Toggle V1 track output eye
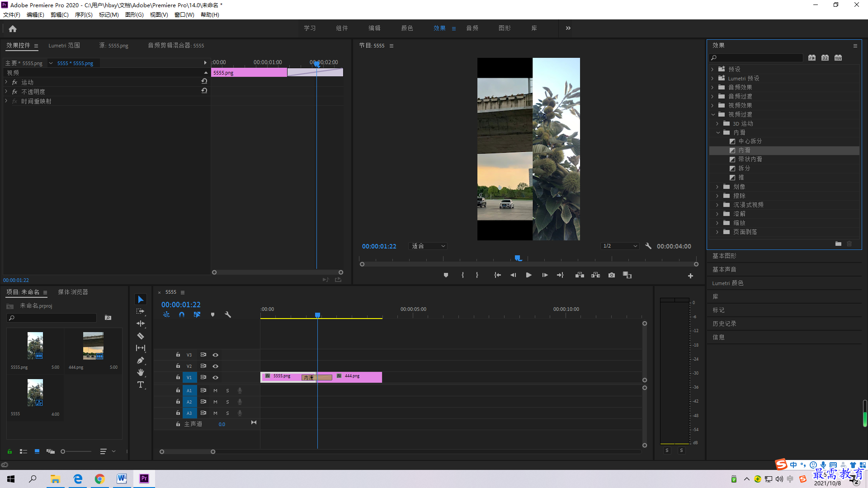The width and height of the screenshot is (868, 488). point(216,377)
